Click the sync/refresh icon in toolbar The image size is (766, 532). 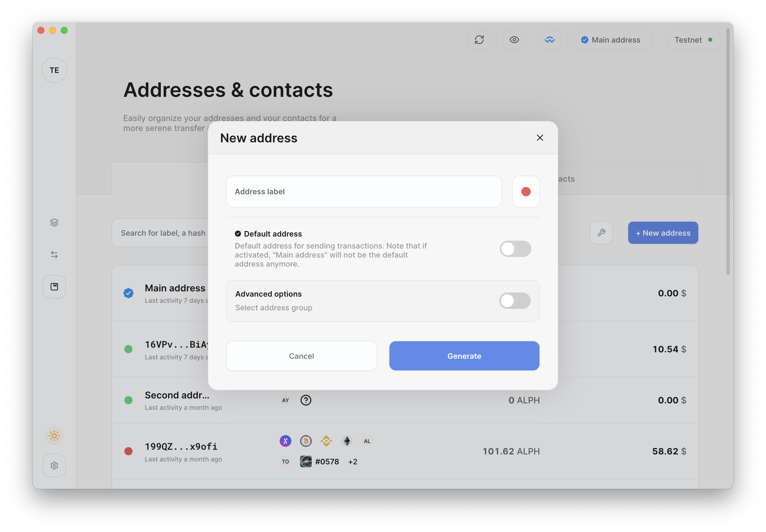pyautogui.click(x=480, y=40)
